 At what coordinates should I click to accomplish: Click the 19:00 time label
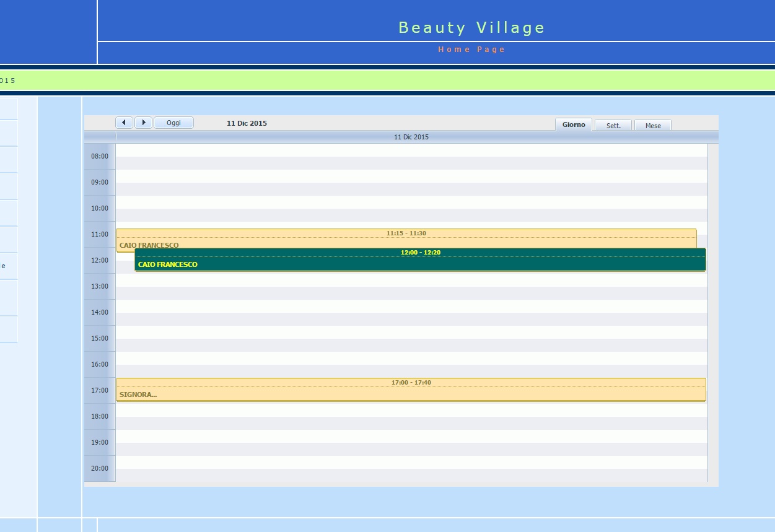(100, 442)
